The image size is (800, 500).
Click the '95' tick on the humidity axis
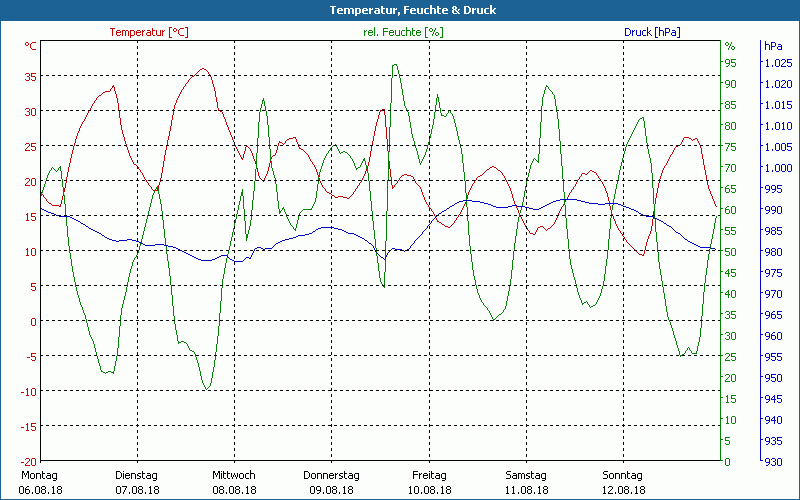(x=731, y=63)
